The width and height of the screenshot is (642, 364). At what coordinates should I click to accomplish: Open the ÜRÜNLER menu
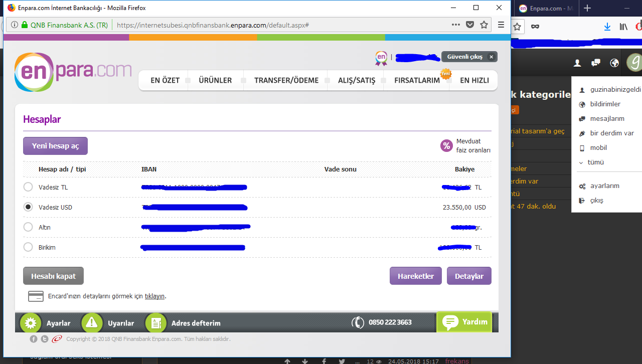tap(215, 80)
